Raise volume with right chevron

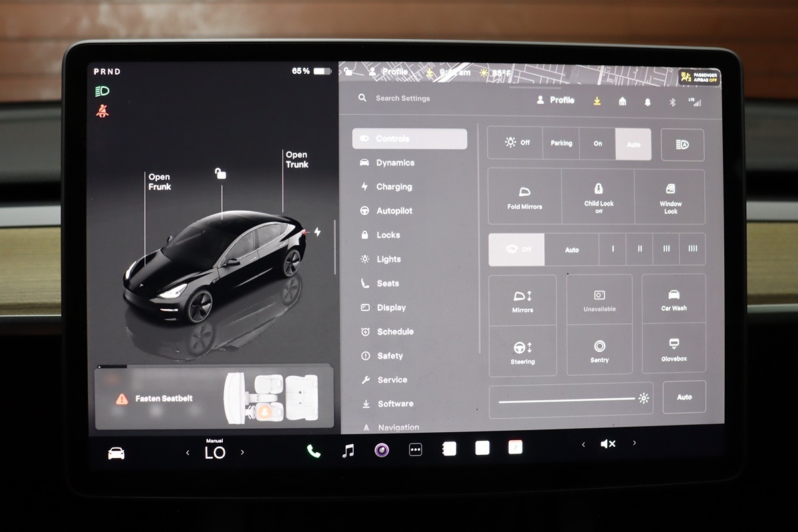click(x=634, y=443)
